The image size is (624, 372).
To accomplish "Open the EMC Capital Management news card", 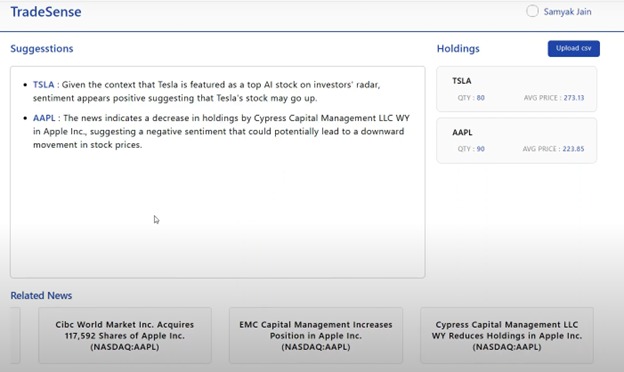I will (x=316, y=335).
